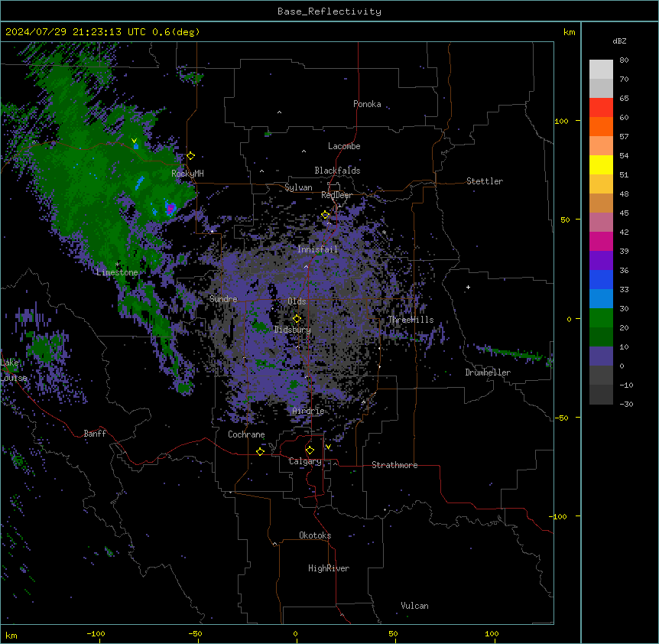The width and height of the screenshot is (659, 644).
Task: Select the Calgary city label
Action: pos(305,461)
